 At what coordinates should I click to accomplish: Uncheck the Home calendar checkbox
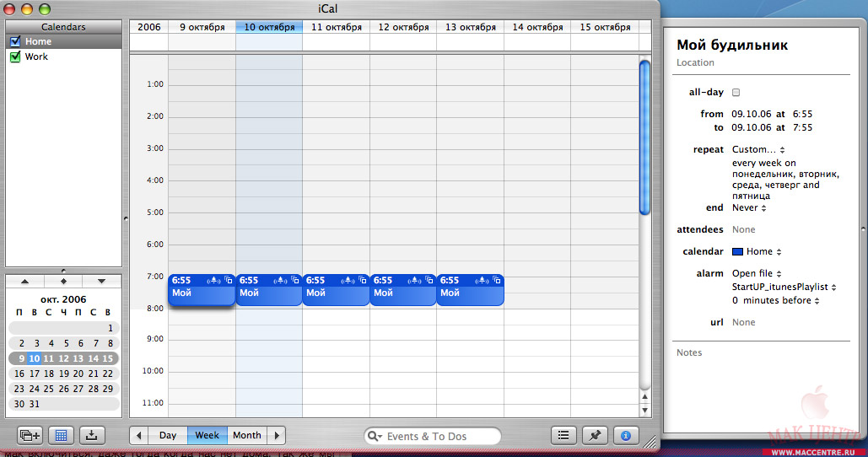click(x=15, y=41)
